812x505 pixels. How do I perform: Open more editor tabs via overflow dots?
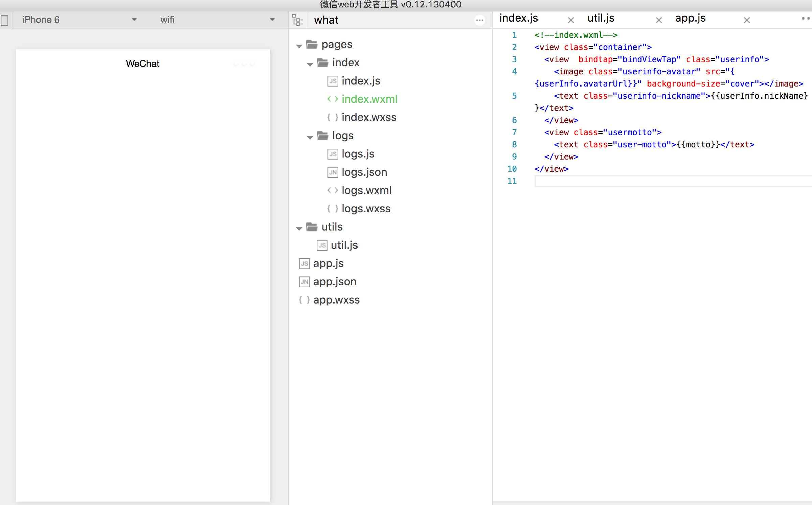805,19
